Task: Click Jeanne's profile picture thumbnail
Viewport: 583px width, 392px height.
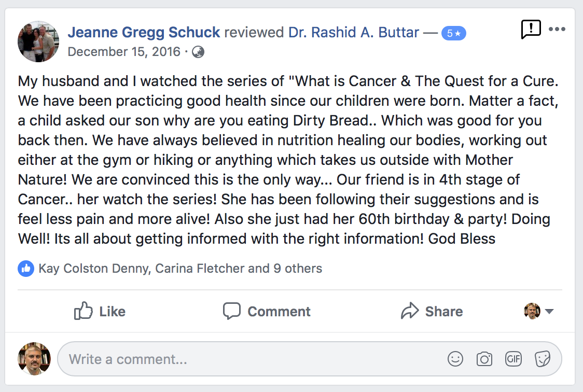Action: click(x=38, y=41)
